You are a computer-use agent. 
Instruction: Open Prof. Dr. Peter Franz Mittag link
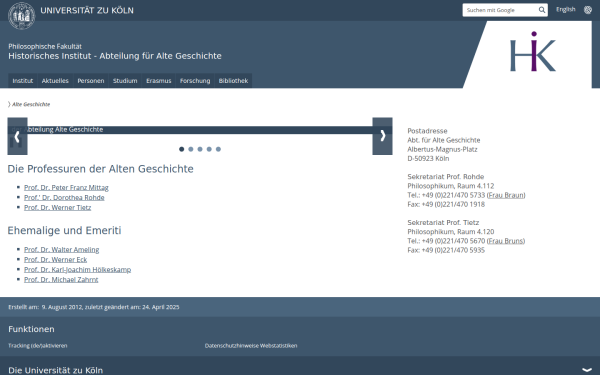click(x=66, y=188)
